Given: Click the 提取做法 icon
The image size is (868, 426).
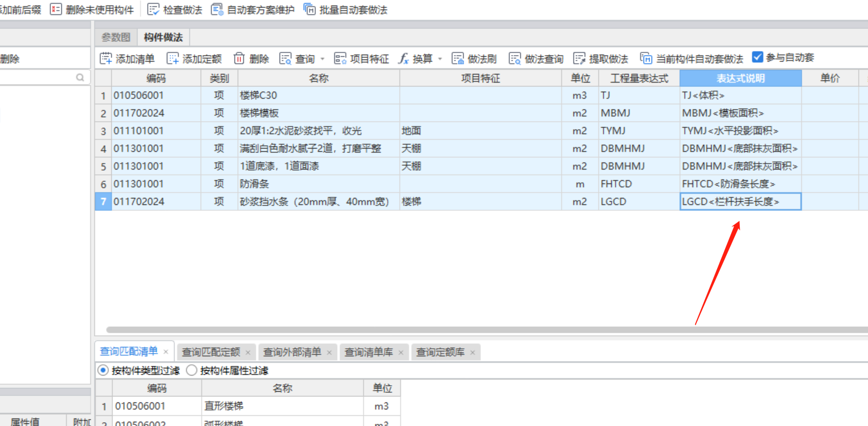Looking at the screenshot, I should [x=579, y=58].
